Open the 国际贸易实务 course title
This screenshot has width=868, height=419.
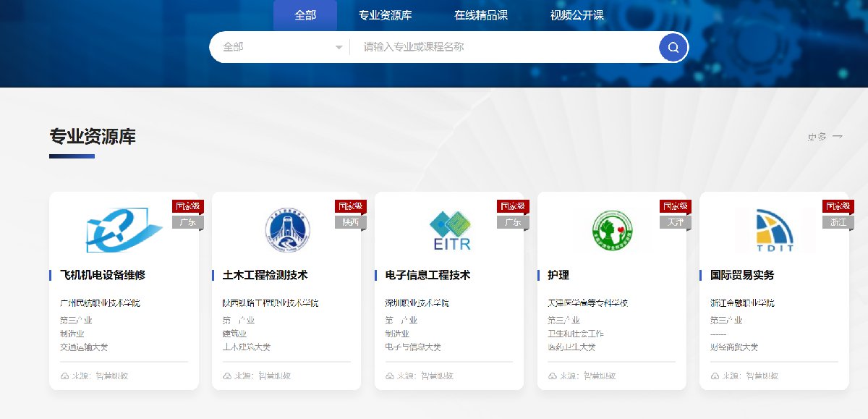tap(742, 276)
